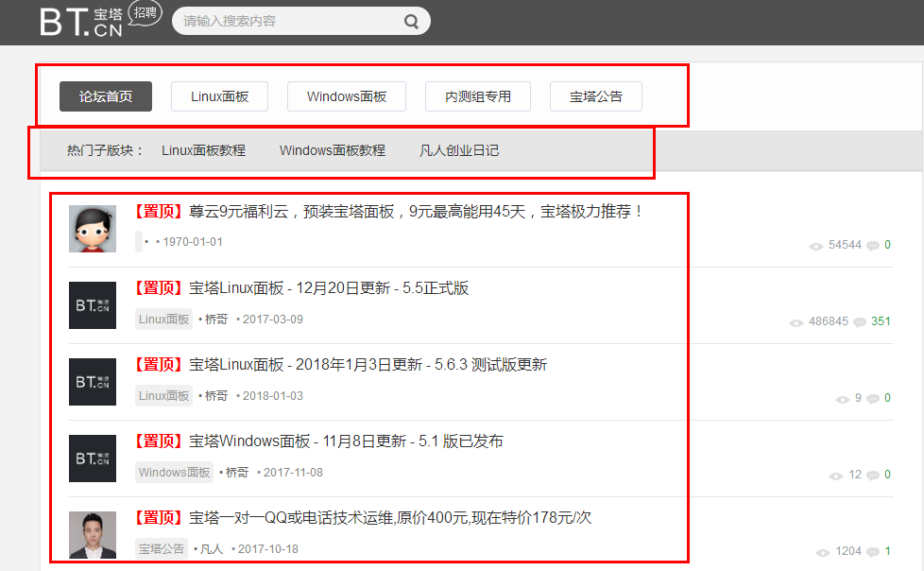Viewport: 924px width, 571px height.
Task: Click comment bubble in the 9 views row
Action: (873, 399)
